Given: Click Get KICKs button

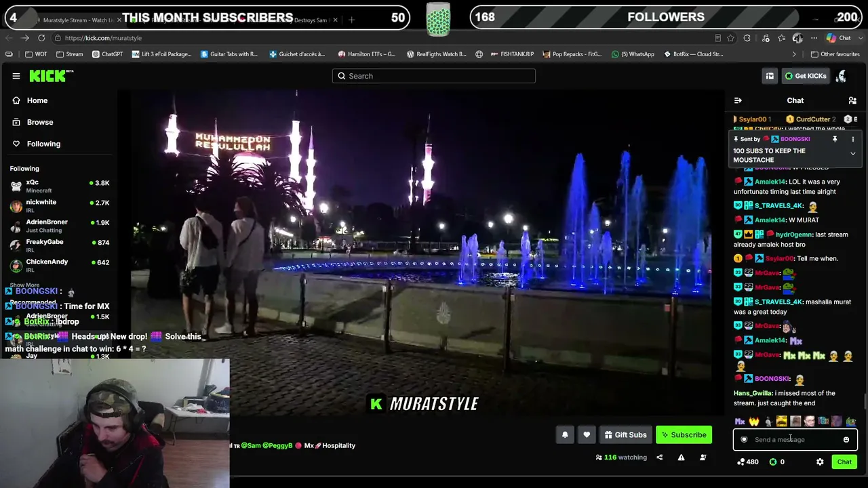Looking at the screenshot, I should click(x=806, y=76).
